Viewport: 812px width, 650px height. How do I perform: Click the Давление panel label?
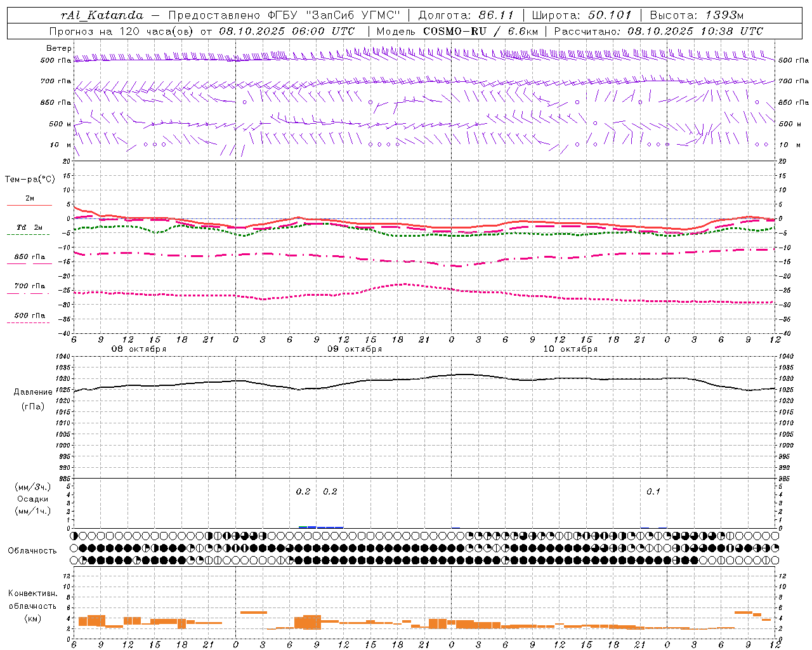point(33,392)
